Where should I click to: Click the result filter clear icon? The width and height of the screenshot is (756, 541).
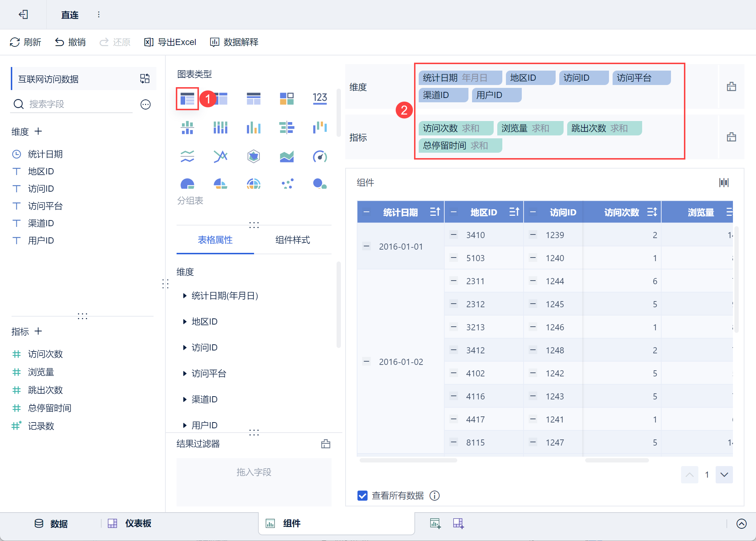(x=325, y=444)
